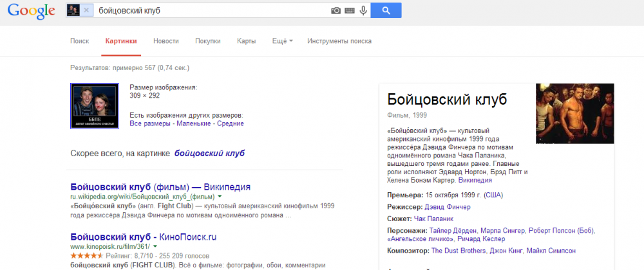Expand the arrow next to the ru.wikipedia.org URL
This screenshot has height=270, width=644.
220,197
